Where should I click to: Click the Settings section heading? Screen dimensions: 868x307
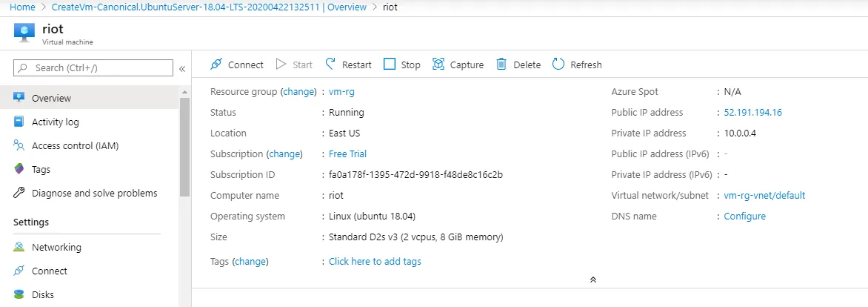(x=31, y=222)
